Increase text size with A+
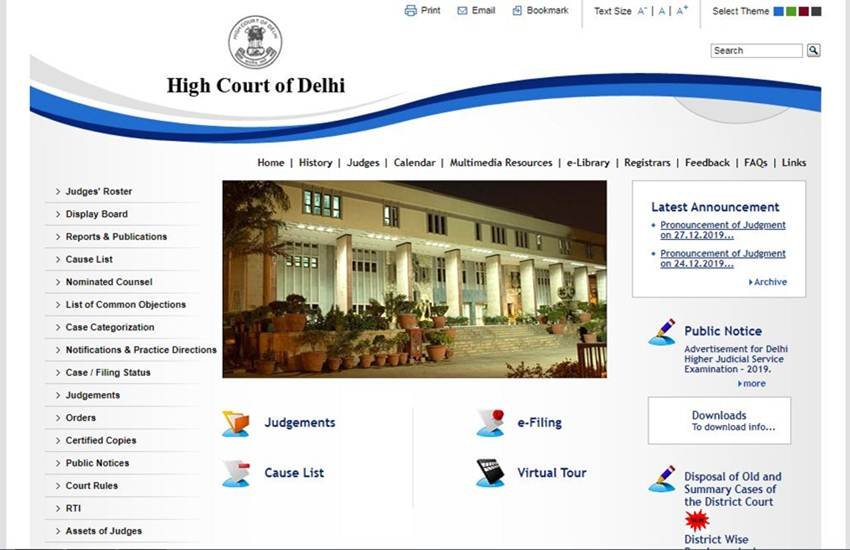Viewport: 850px width, 550px height. (x=682, y=10)
